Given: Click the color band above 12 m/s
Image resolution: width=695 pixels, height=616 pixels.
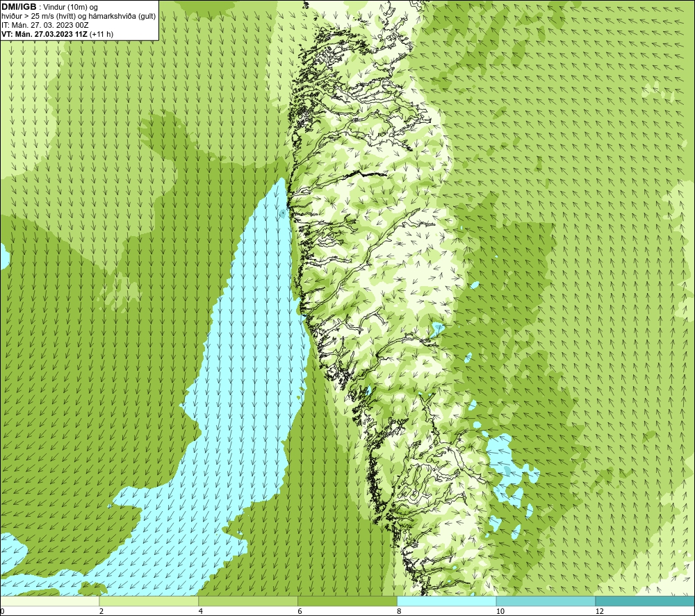Looking at the screenshot, I should (x=646, y=601).
